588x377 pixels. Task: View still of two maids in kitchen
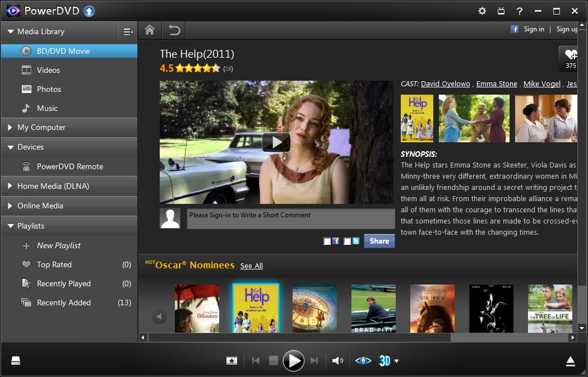click(x=546, y=118)
